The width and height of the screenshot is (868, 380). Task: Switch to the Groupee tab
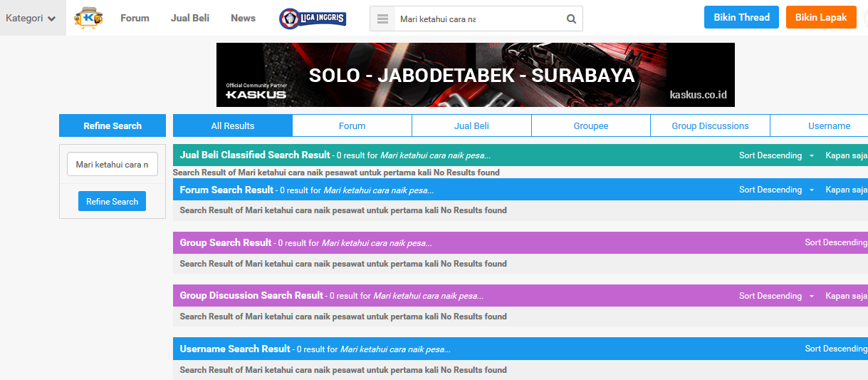point(591,125)
